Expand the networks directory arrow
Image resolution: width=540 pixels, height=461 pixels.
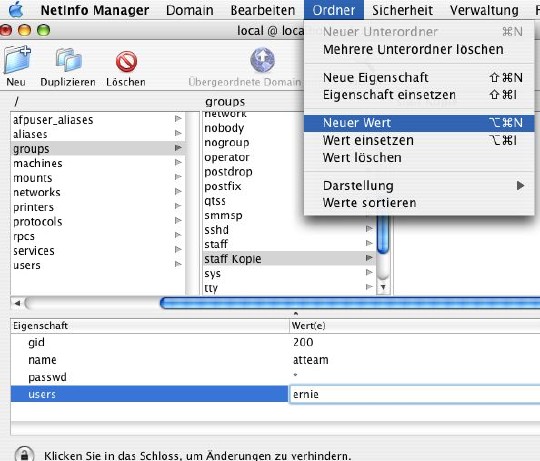pos(178,191)
